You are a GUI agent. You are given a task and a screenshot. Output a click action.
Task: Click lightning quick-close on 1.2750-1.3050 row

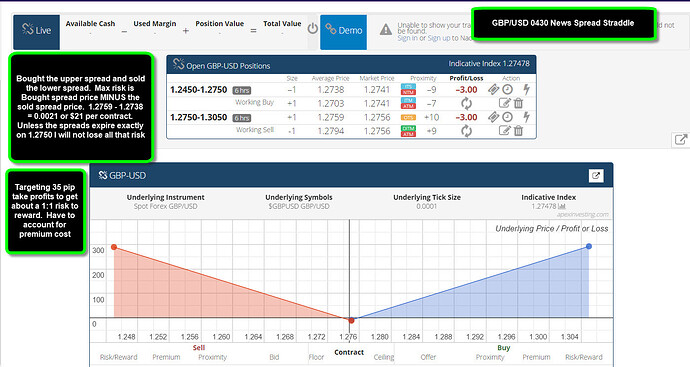(x=526, y=117)
